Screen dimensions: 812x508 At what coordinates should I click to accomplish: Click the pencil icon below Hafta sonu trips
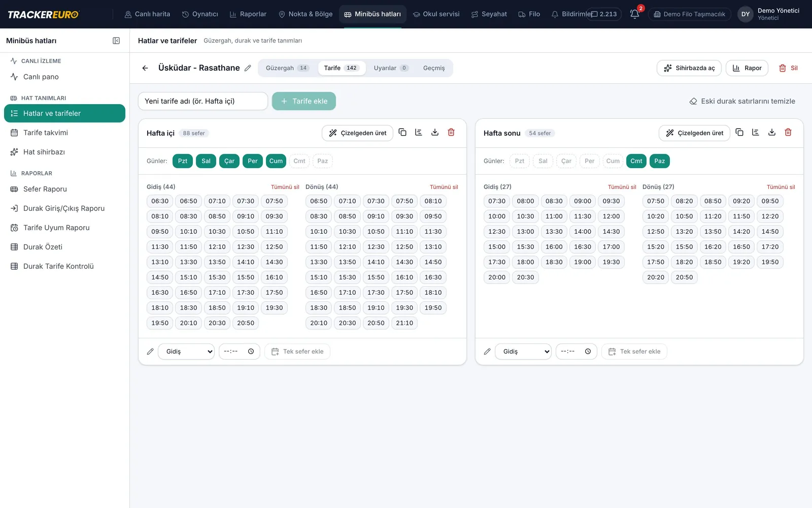487,352
